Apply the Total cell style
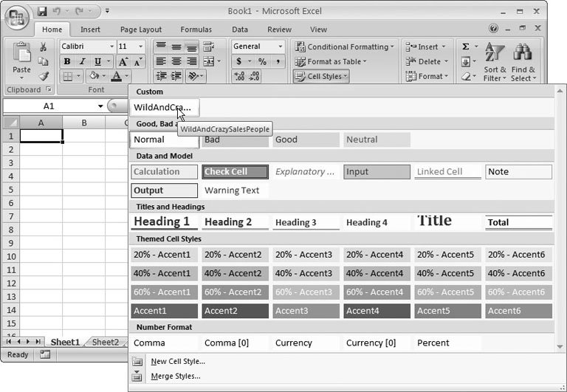Image resolution: width=567 pixels, height=392 pixels. 518,222
